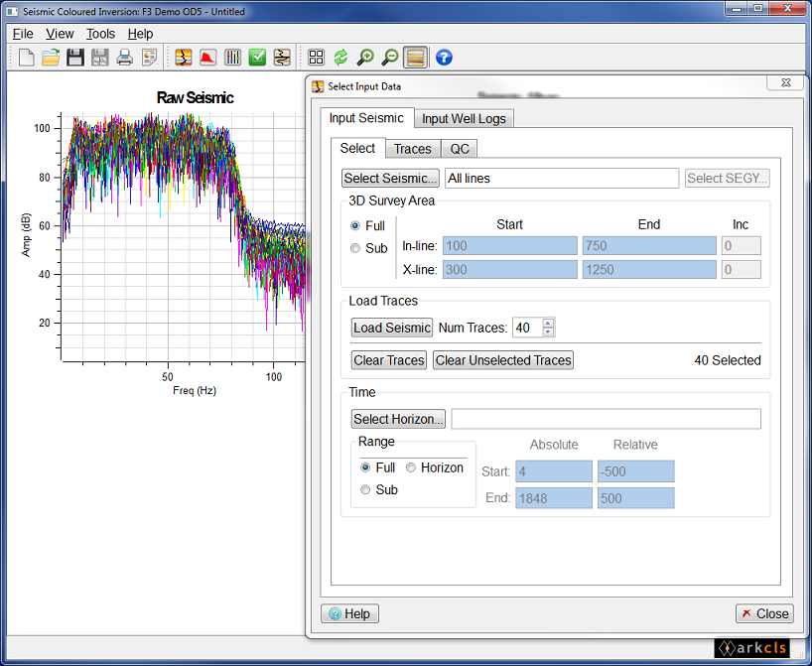Switch to the Input Well Logs tab
812x666 pixels.
point(464,118)
